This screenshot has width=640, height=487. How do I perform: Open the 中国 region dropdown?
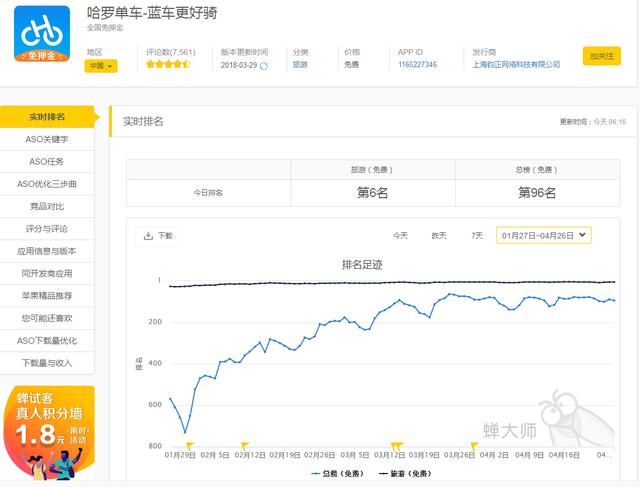101,66
